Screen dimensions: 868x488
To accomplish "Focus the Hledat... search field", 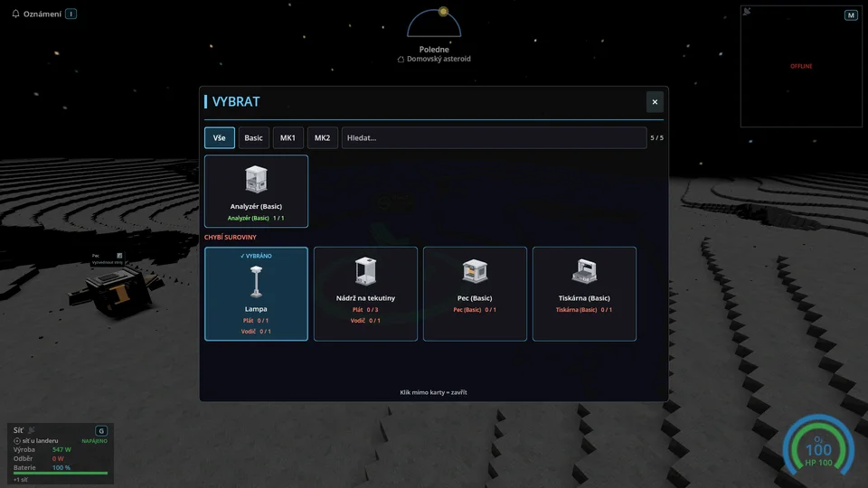I will (494, 137).
